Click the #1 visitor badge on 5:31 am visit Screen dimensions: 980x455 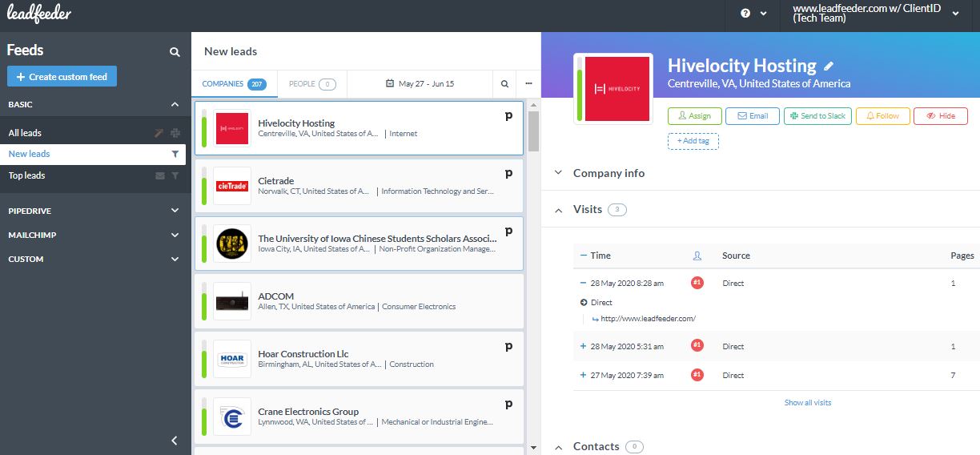[x=697, y=346]
